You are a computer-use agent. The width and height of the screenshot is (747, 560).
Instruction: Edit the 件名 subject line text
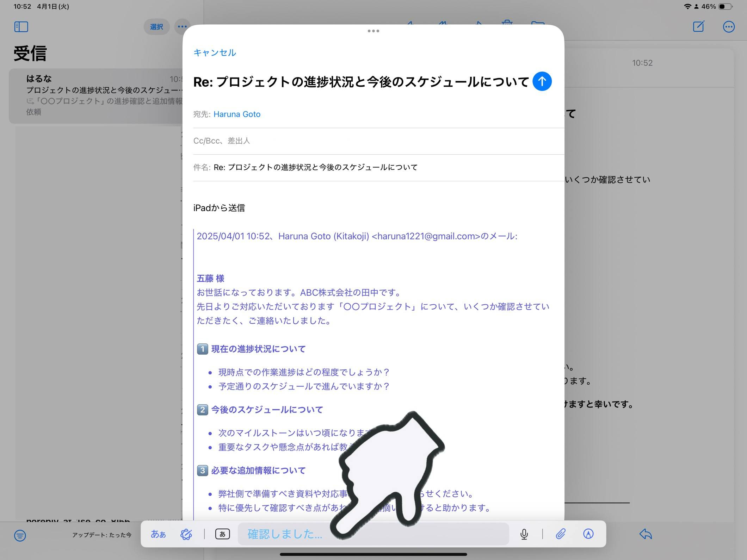(x=315, y=167)
